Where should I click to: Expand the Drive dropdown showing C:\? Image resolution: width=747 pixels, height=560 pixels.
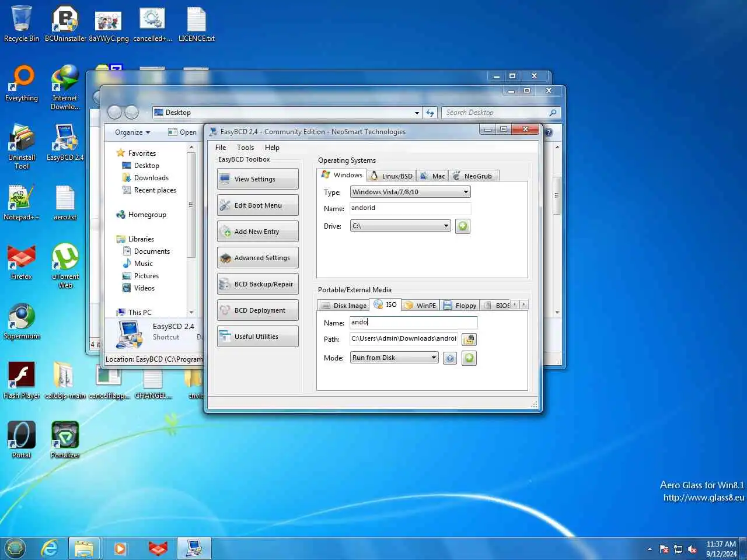[x=400, y=226]
